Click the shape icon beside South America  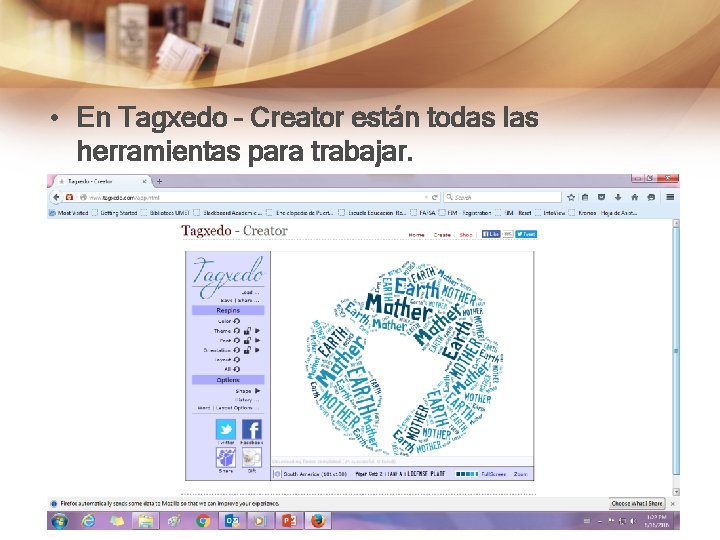click(x=277, y=474)
